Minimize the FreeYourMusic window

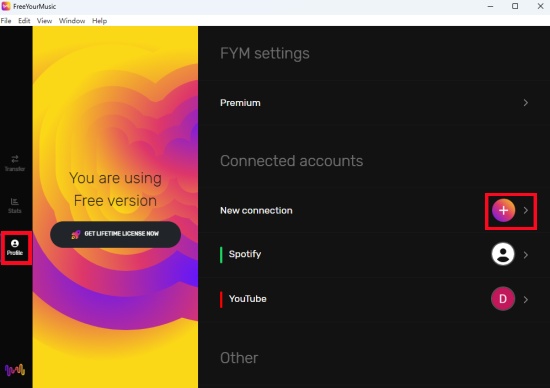(x=490, y=6)
